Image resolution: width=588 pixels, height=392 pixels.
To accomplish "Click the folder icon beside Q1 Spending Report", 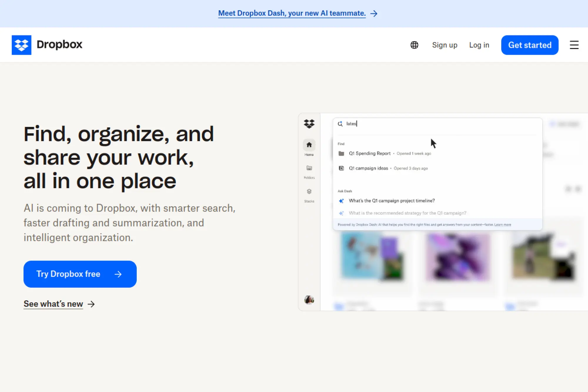I will 341,153.
